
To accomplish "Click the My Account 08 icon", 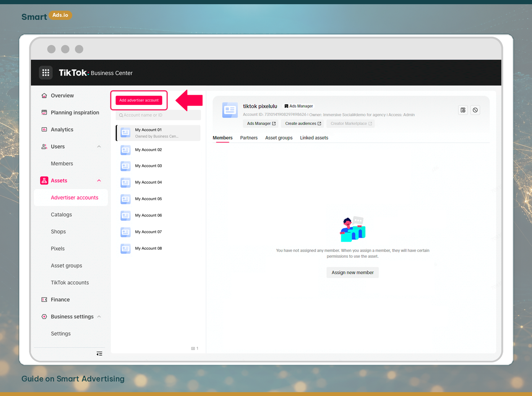I will [x=126, y=249].
